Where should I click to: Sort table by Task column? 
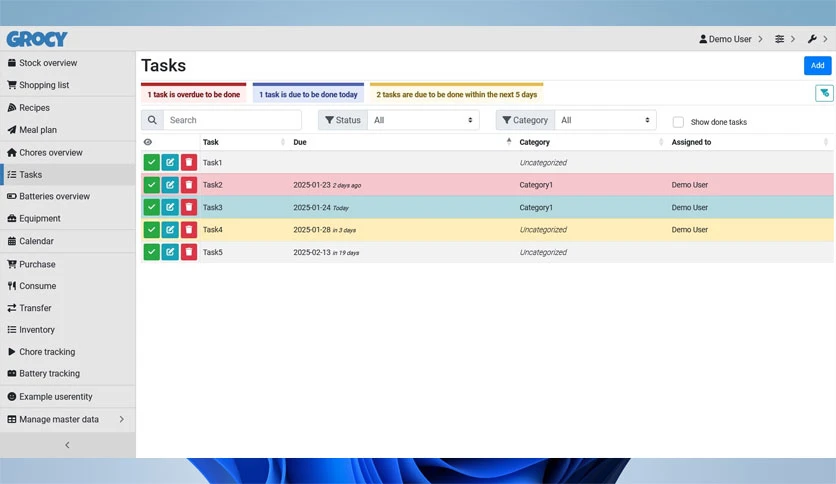pyautogui.click(x=244, y=142)
